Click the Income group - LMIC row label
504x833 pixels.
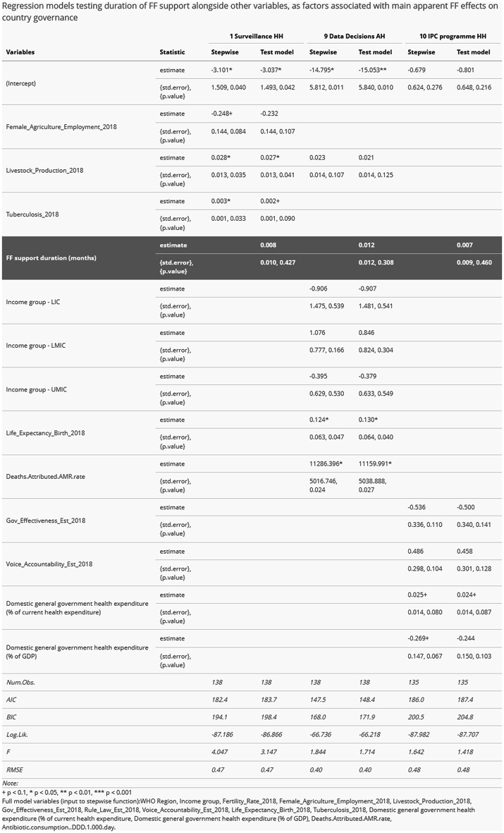pyautogui.click(x=35, y=346)
